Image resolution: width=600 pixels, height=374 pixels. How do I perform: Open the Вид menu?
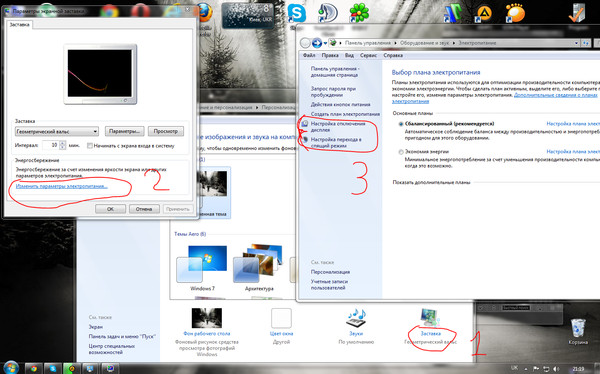(349, 55)
